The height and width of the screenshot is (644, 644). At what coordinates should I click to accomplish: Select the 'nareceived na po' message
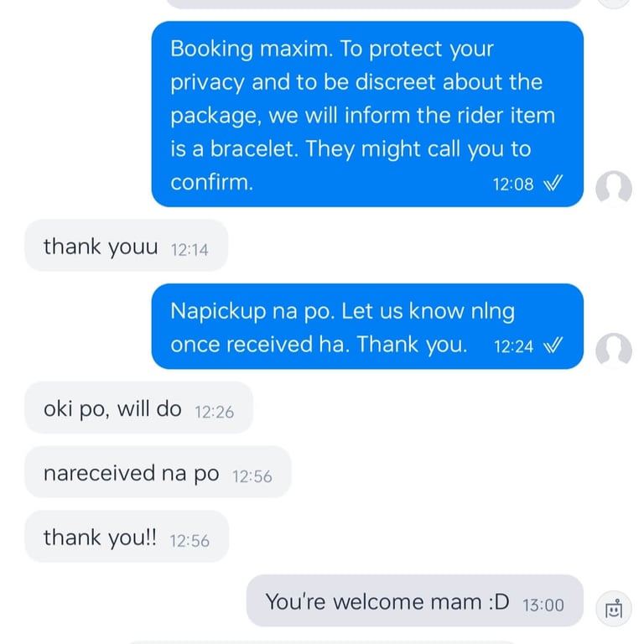point(158,472)
